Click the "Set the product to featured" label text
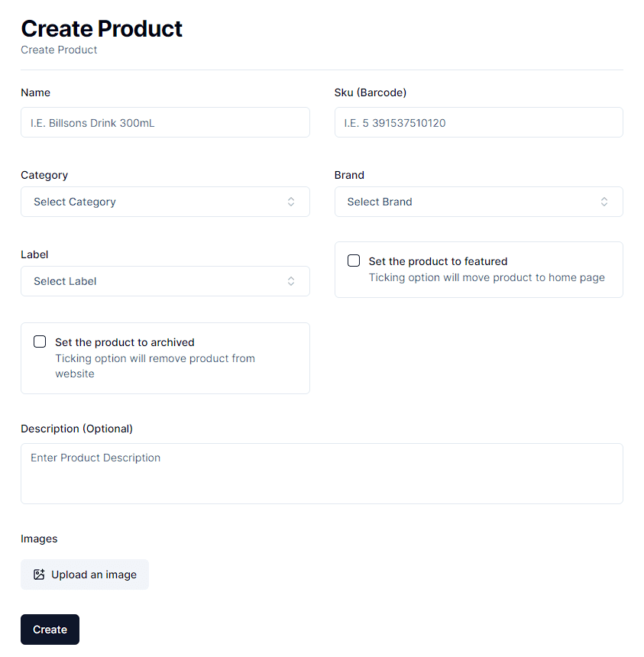Viewport: 644px width, 657px height. point(438,261)
